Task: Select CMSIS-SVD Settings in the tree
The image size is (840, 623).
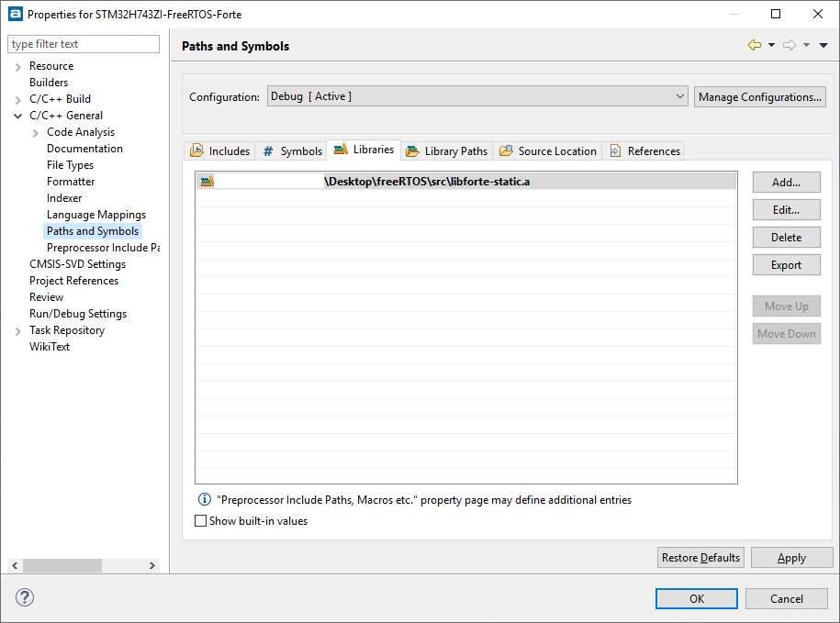Action: coord(78,264)
